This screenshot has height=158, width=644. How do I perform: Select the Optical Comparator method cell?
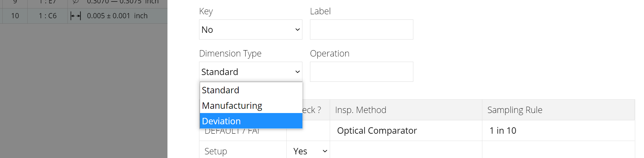pyautogui.click(x=377, y=131)
